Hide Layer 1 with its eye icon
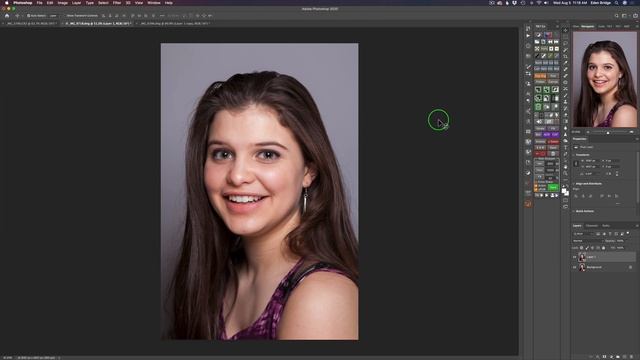The width and height of the screenshot is (640, 360). point(575,257)
